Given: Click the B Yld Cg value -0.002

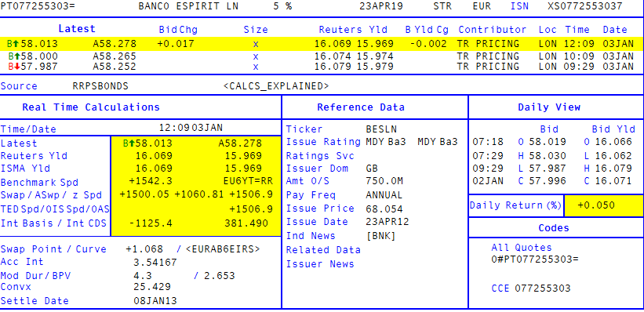Looking at the screenshot, I should [x=428, y=44].
